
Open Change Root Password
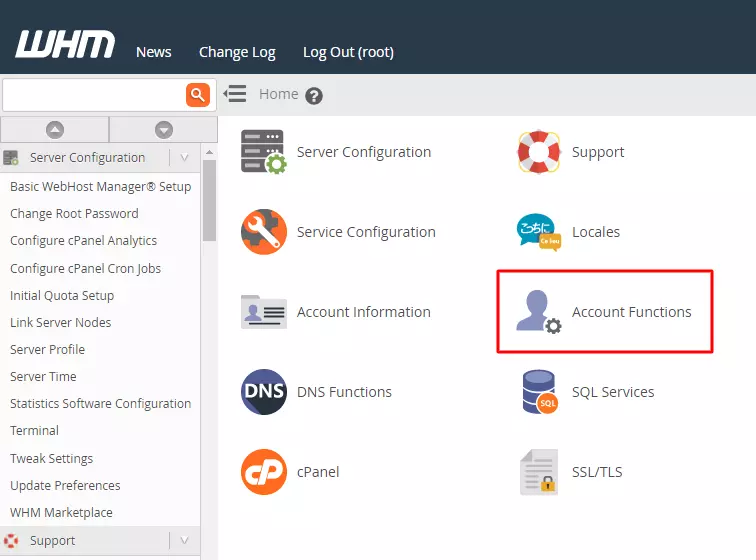coord(74,214)
